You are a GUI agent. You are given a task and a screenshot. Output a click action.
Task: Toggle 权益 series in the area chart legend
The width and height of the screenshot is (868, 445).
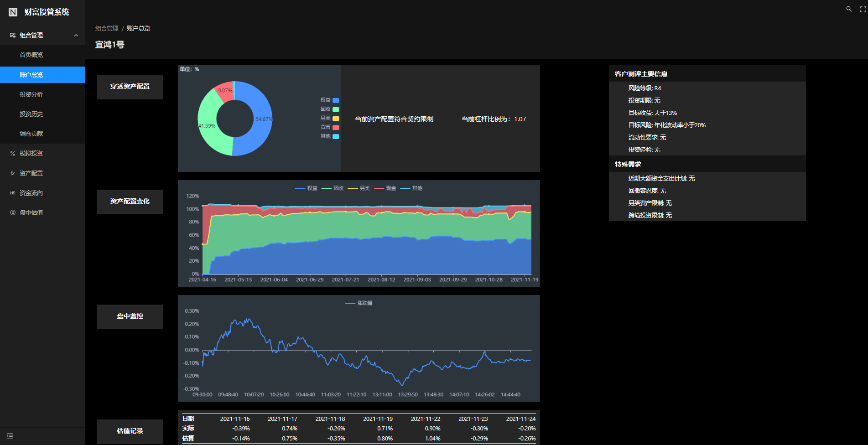[306, 188]
